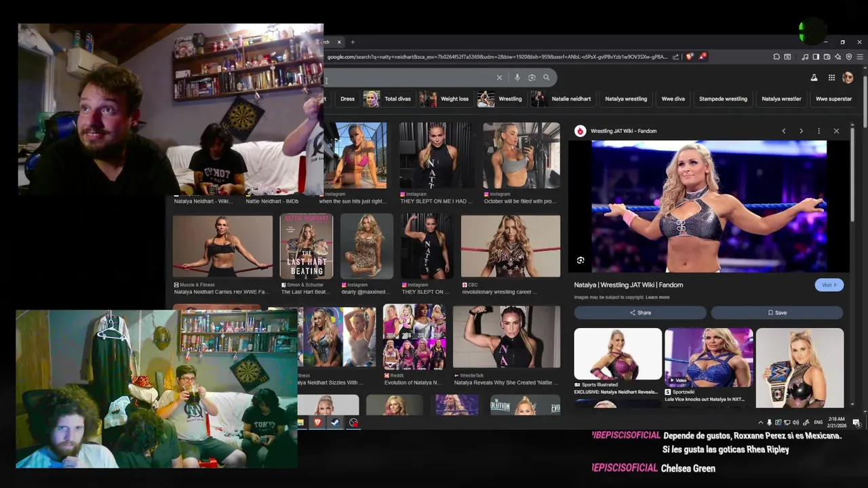This screenshot has height=488, width=868.
Task: Click the Share button under preview image
Action: point(640,312)
